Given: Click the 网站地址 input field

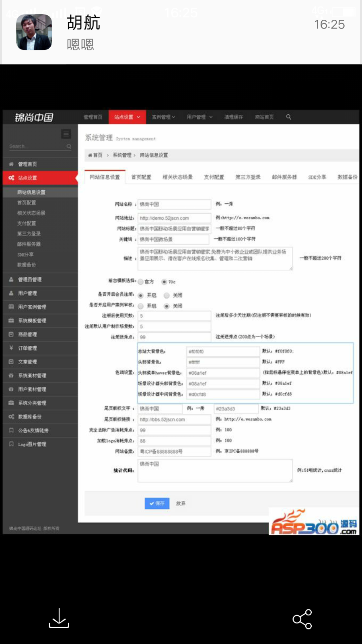Looking at the screenshot, I should [174, 218].
